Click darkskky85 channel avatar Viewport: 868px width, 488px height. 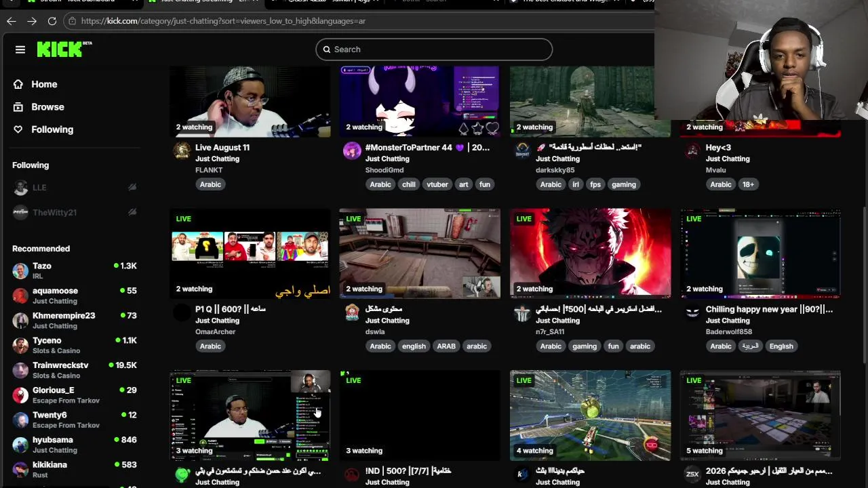(x=522, y=150)
